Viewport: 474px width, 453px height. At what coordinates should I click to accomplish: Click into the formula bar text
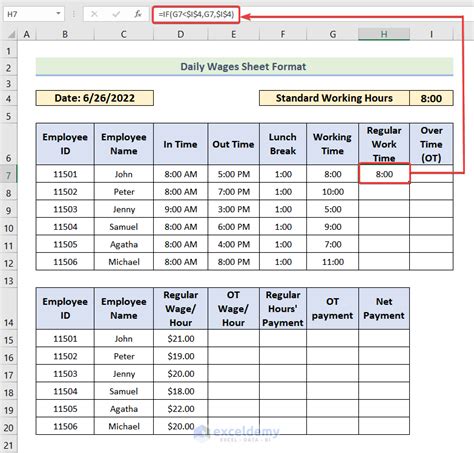tap(196, 14)
